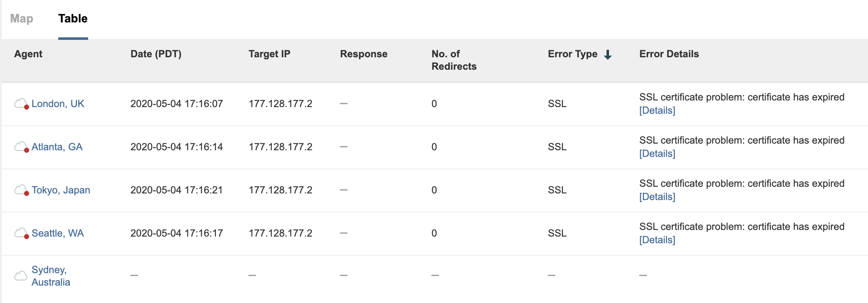Click the Tokyo, Japan cloud agent icon

click(21, 190)
